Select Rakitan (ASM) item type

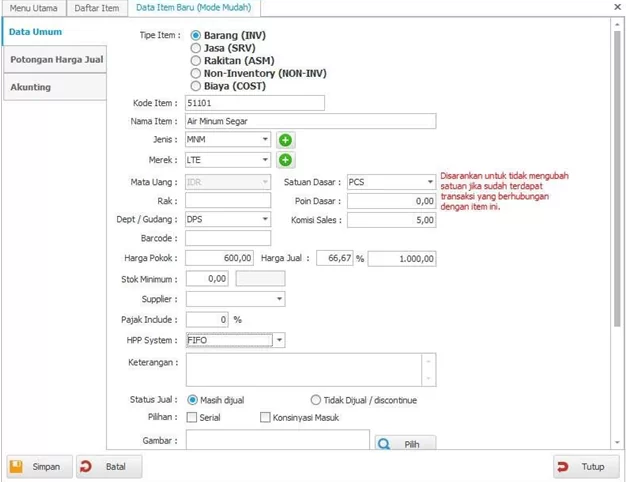[195, 60]
